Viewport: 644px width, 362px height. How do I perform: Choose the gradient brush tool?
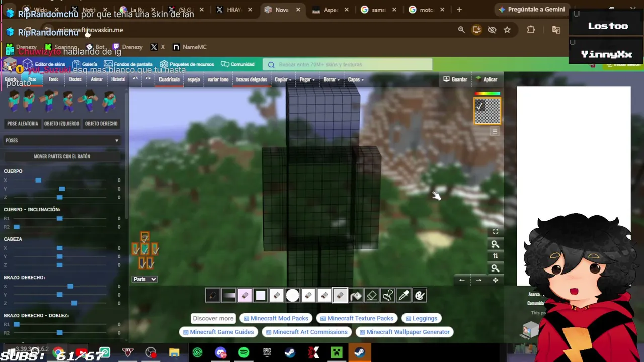click(x=228, y=296)
